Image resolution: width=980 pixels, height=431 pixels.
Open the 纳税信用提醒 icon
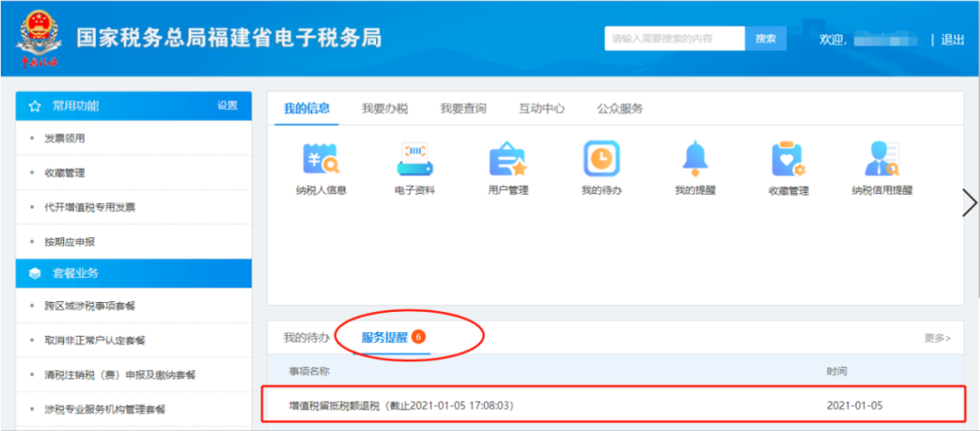point(882,159)
